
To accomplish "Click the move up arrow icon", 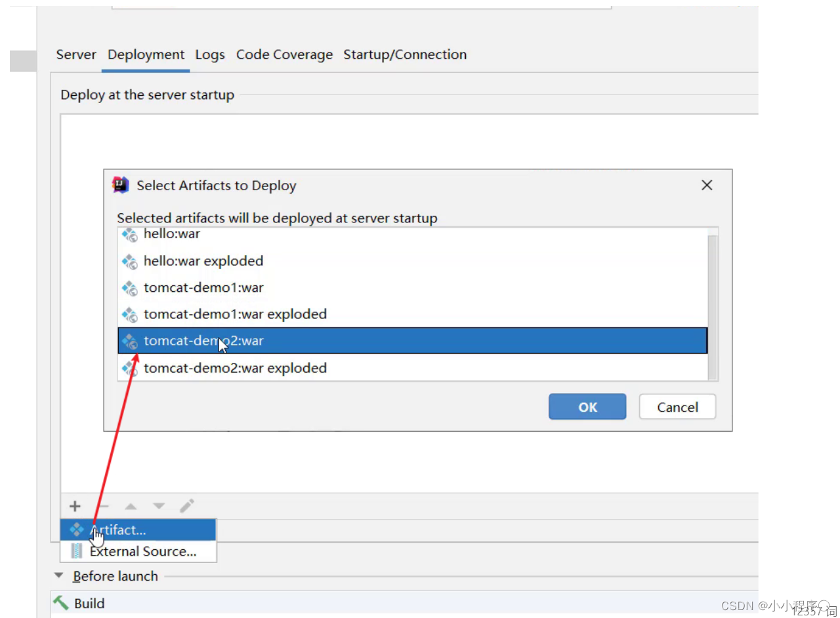I will 131,506.
